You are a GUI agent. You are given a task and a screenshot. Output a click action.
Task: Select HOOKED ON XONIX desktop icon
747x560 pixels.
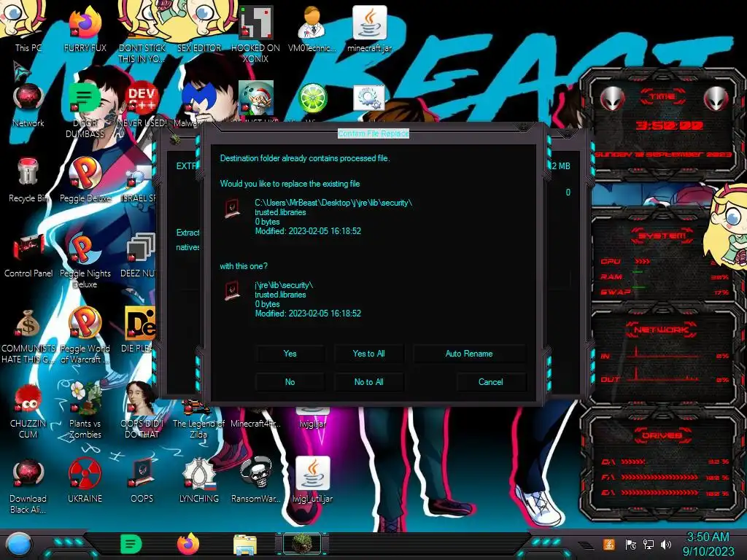point(256,34)
